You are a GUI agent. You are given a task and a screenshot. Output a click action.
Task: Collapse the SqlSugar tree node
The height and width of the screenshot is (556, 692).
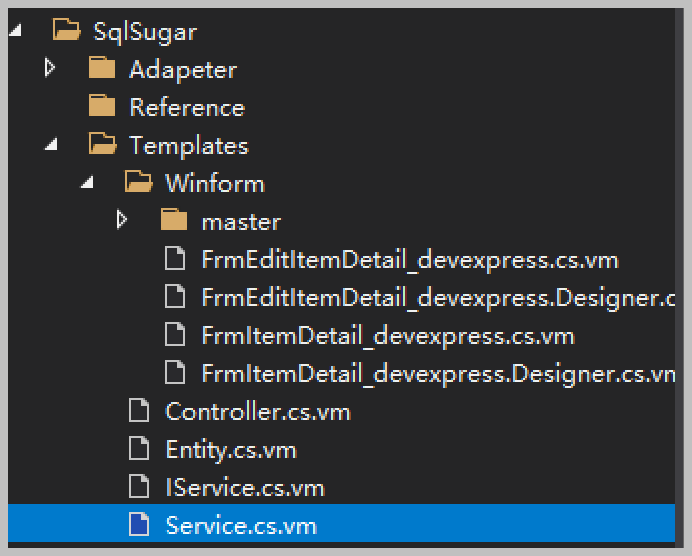[x=14, y=32]
